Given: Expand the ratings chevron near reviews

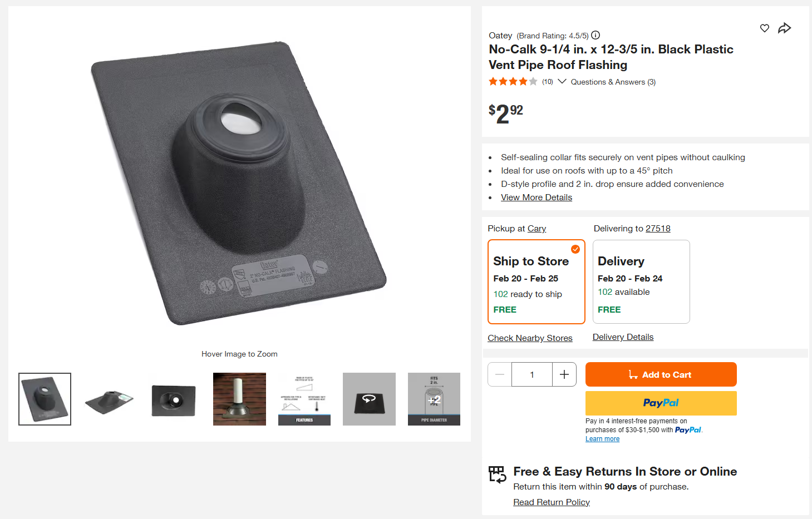Looking at the screenshot, I should [562, 81].
